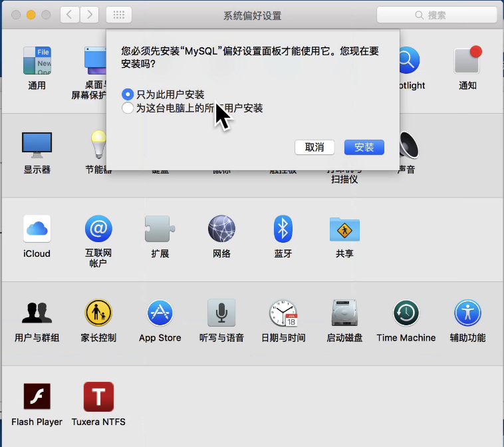The image size is (504, 447).
Task: Show all preferences via the grid button
Action: (119, 15)
